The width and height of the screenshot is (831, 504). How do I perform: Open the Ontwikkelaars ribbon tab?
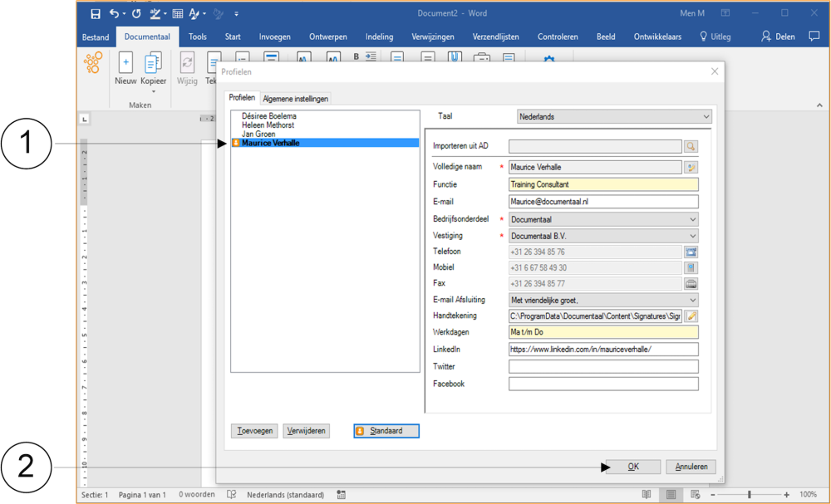(657, 37)
